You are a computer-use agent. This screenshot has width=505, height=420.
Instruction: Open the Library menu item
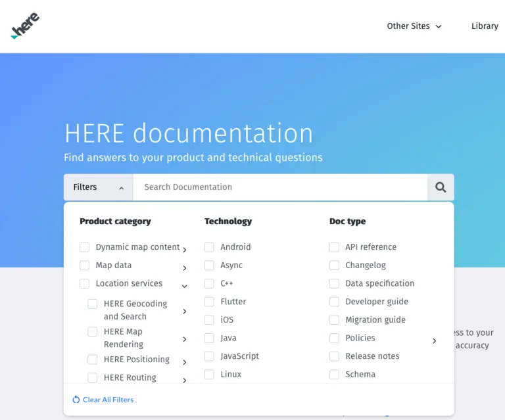[485, 26]
